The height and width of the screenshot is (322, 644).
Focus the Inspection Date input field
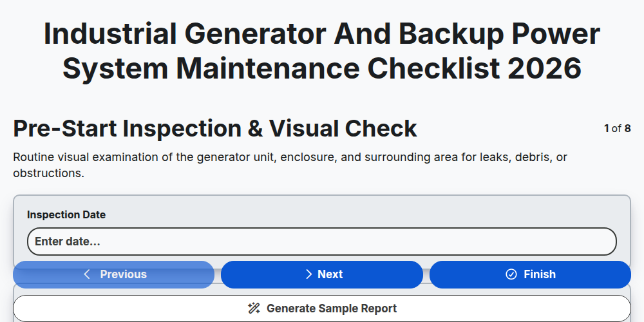tap(322, 241)
